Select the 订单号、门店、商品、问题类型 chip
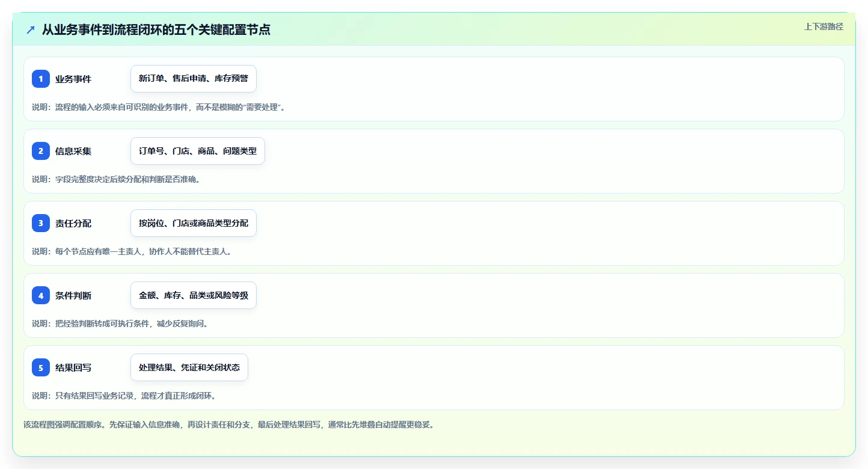Screen dimensions: 868x469 click(198, 151)
